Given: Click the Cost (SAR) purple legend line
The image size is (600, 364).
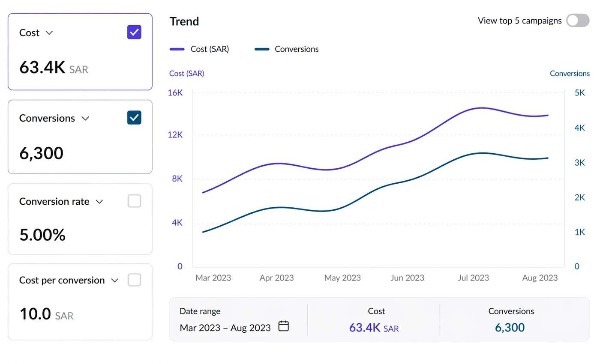Looking at the screenshot, I should coord(177,49).
